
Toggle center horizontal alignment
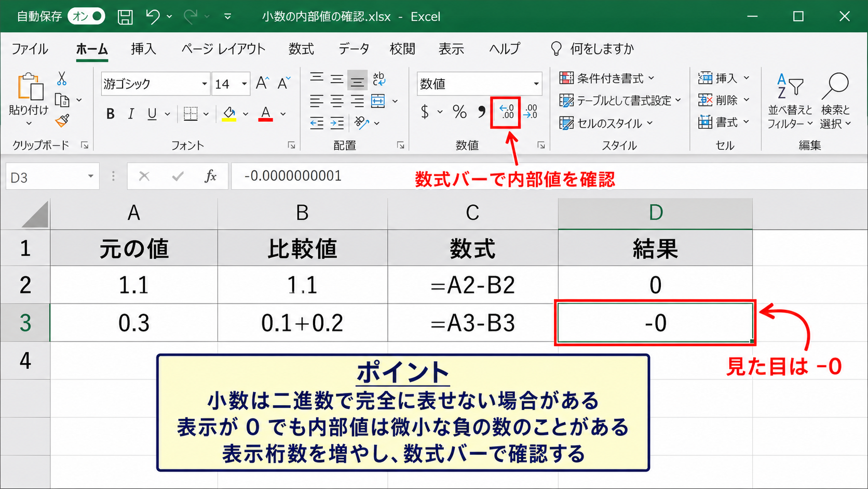(x=337, y=101)
